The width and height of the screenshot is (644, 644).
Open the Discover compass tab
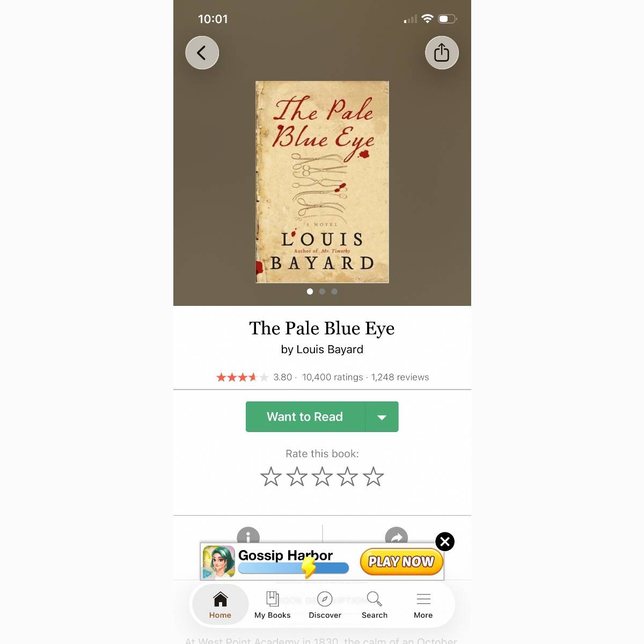pos(325,605)
